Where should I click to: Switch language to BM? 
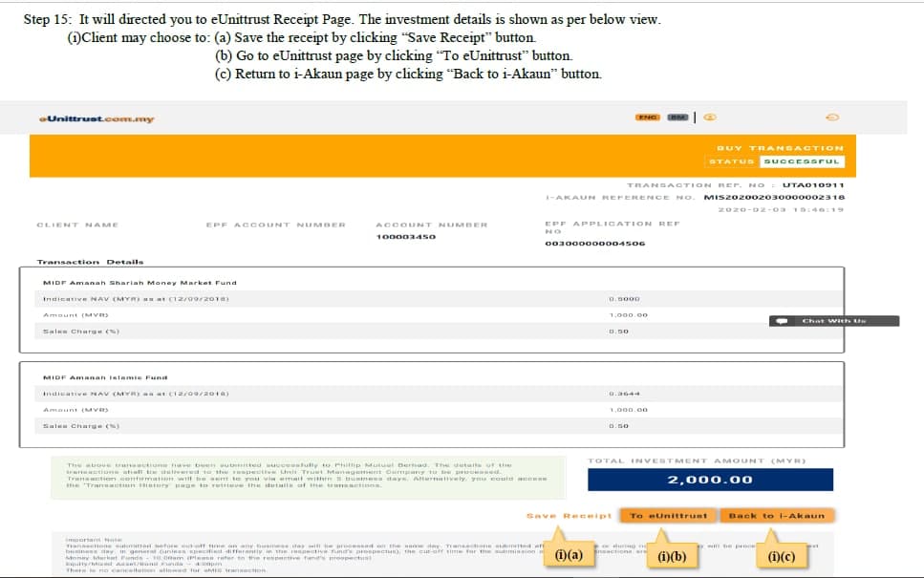(677, 118)
